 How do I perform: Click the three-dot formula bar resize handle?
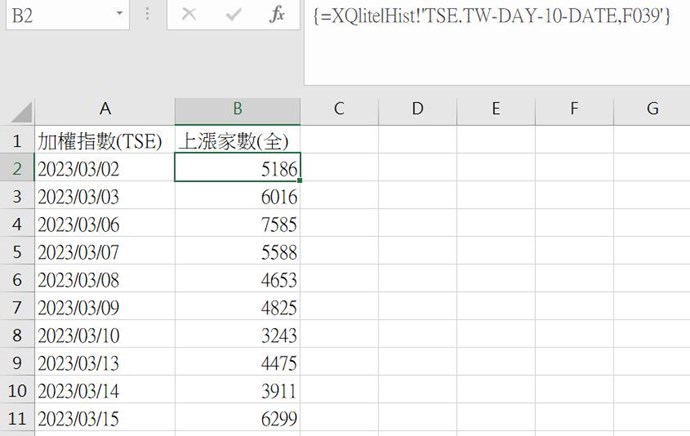148,16
